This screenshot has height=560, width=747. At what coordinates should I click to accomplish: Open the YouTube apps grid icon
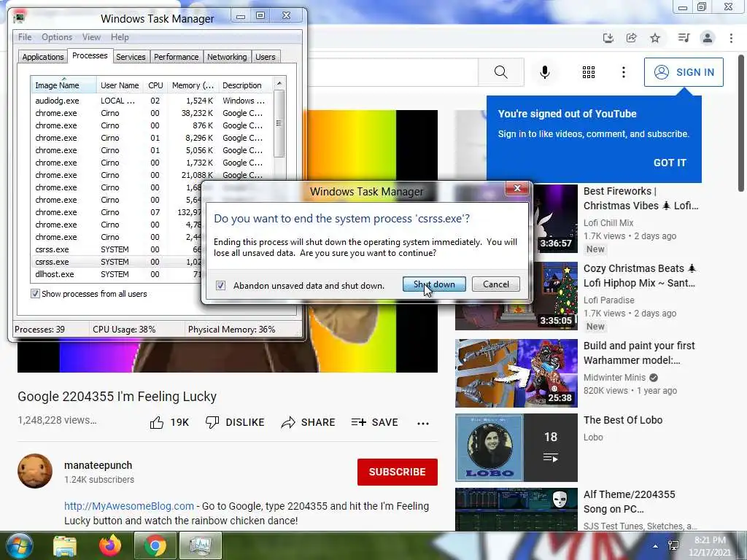589,72
